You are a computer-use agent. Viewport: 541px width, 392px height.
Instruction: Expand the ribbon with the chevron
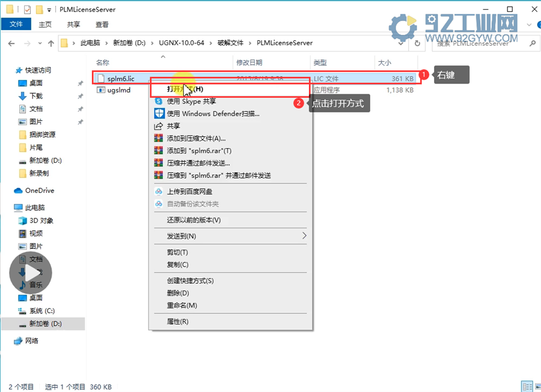tap(529, 25)
